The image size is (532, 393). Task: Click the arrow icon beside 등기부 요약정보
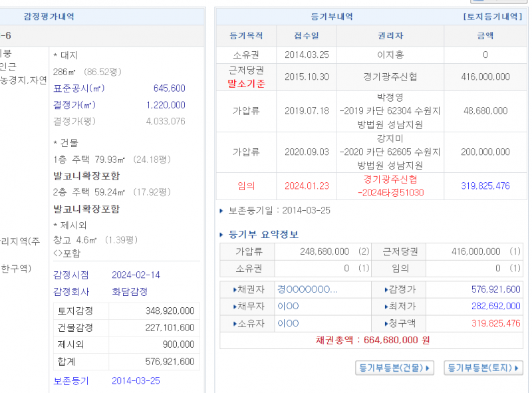point(223,235)
